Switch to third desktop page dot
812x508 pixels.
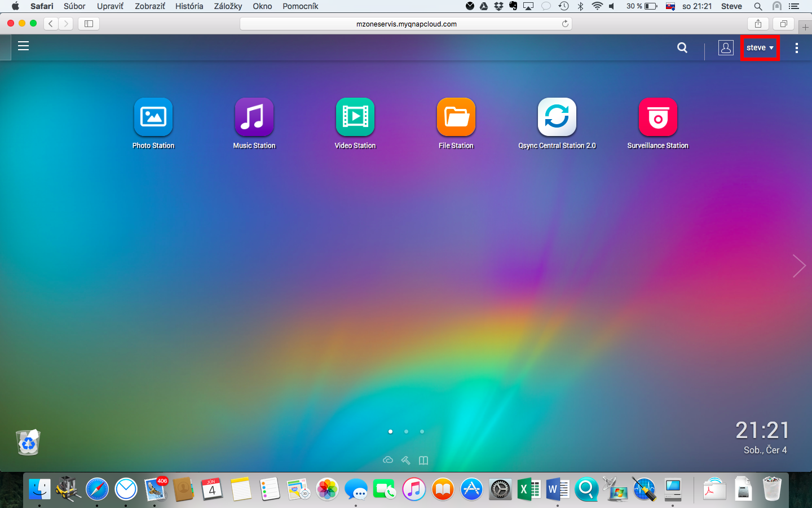[x=422, y=431]
